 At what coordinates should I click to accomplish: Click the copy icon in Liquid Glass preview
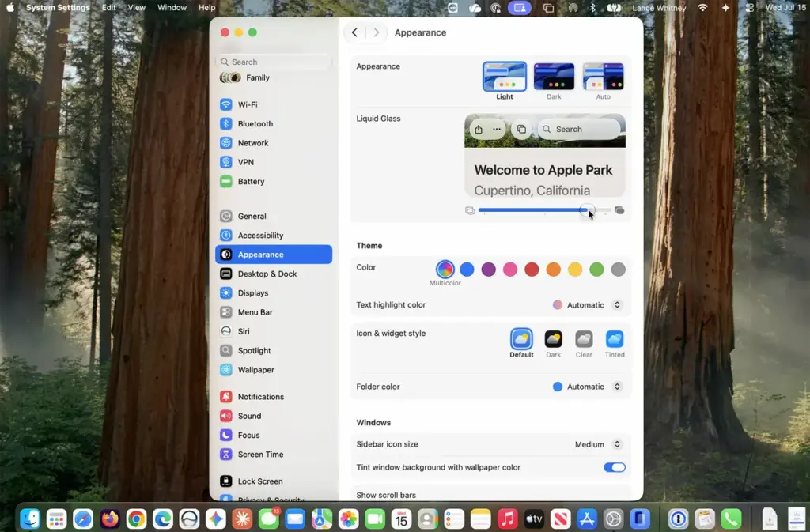point(521,130)
